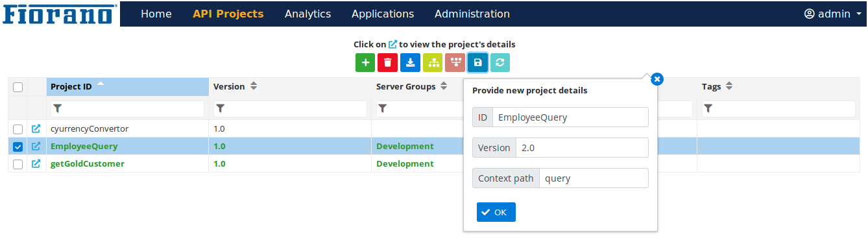Open the Analytics menu
The height and width of the screenshot is (251, 868).
307,14
